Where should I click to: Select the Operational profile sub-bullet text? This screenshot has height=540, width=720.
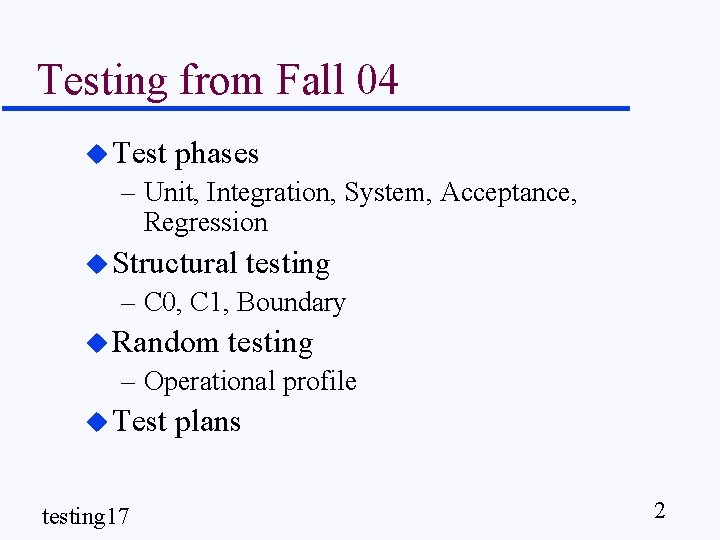[250, 381]
